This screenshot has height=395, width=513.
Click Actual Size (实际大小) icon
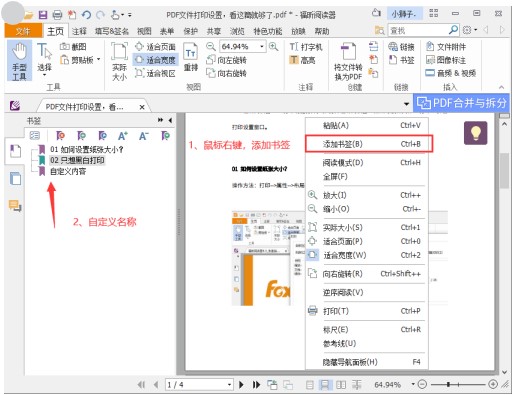(119, 61)
